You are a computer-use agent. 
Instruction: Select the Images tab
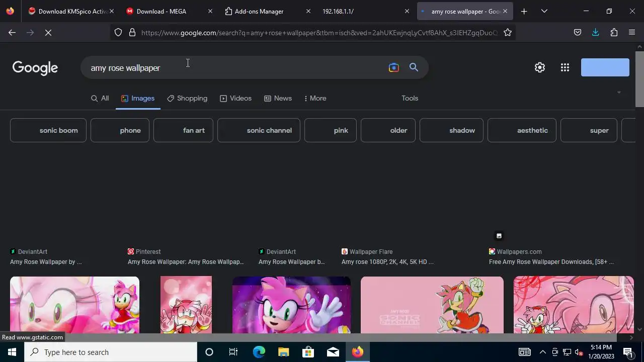138,99
